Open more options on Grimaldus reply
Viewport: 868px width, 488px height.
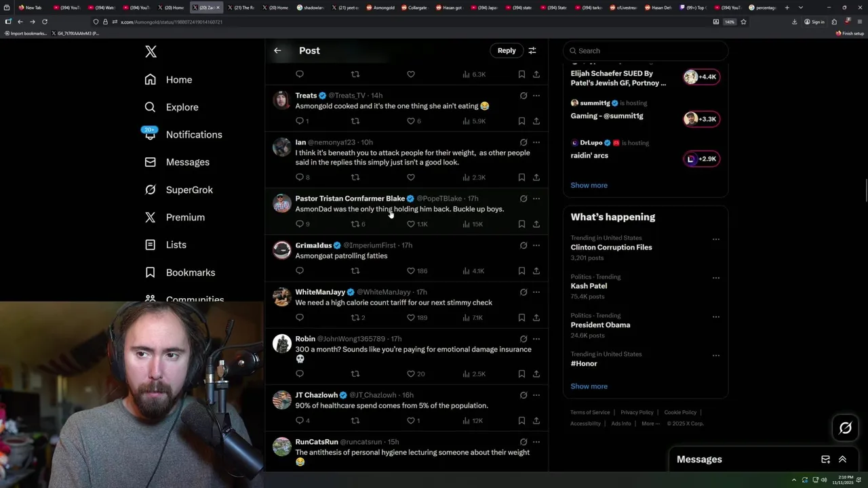[536, 245]
